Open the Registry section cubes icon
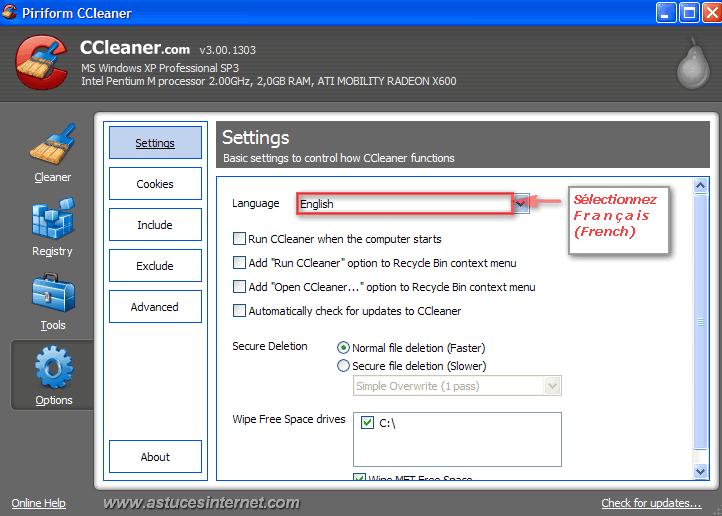The width and height of the screenshot is (722, 516). click(x=52, y=219)
